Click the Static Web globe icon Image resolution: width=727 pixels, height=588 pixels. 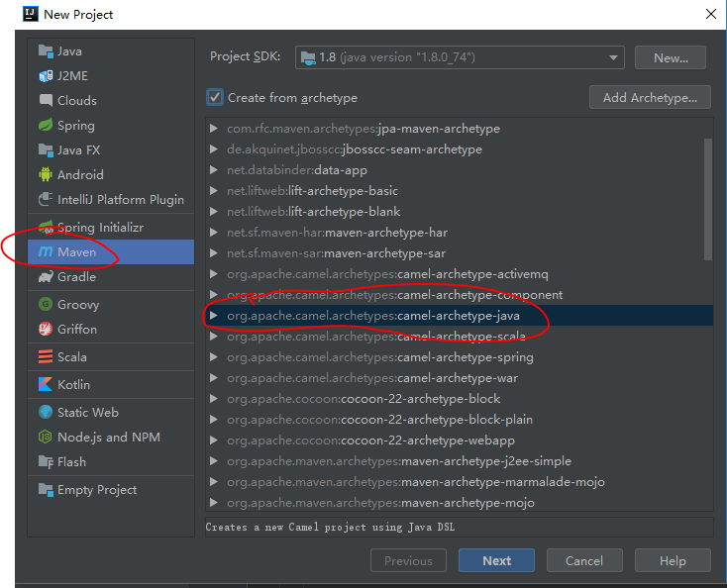(46, 412)
